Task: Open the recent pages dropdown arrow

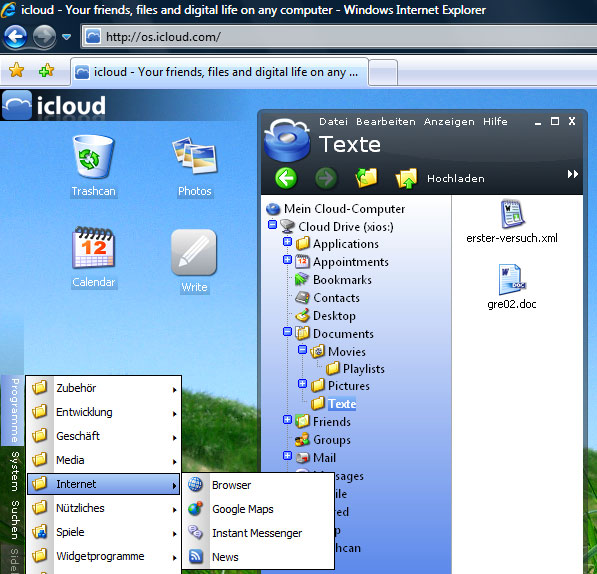Action: pyautogui.click(x=67, y=37)
